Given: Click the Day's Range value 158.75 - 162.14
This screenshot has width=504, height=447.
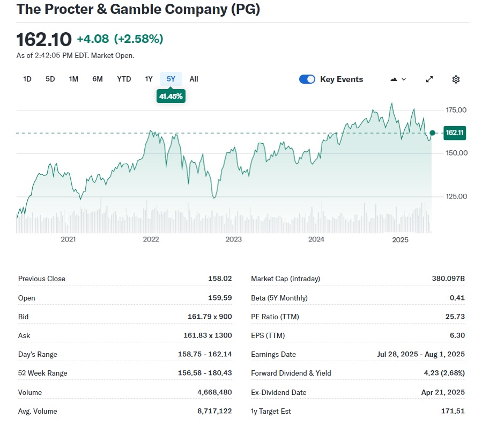Looking at the screenshot, I should (205, 354).
